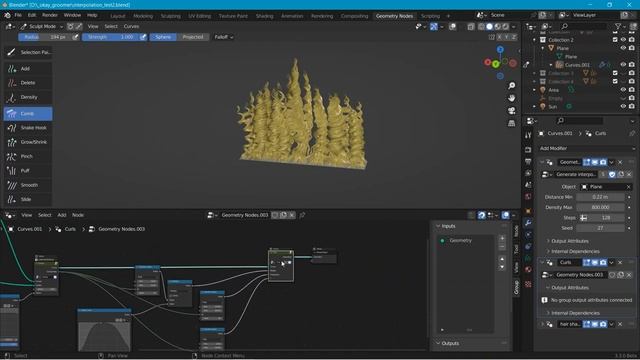
Task: Click the pin icon in node editor header
Action: click(x=302, y=215)
